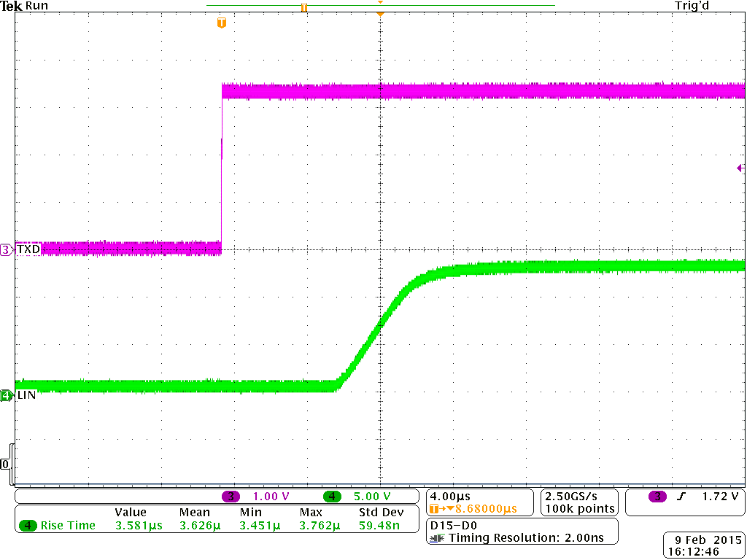Open the 2.50GS/s sample rate readout
Image resolution: width=747 pixels, height=560 pixels.
(577, 496)
